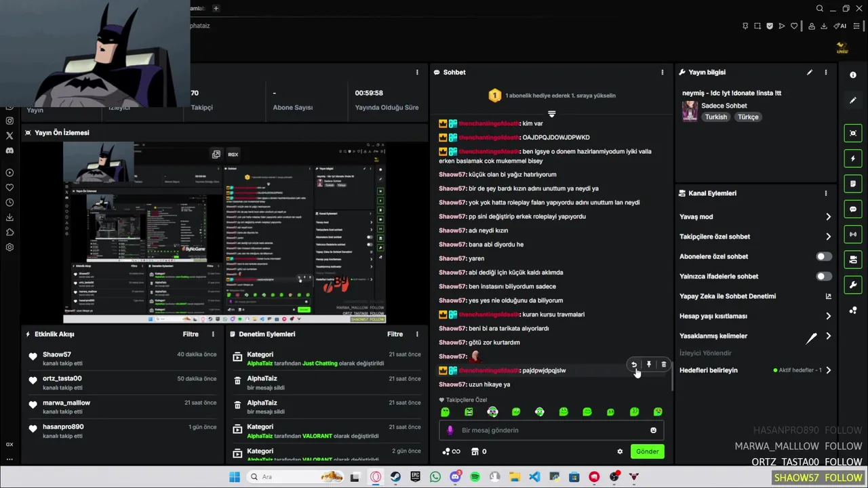Open Yayın bilgisi panel three-dot menu

point(825,73)
